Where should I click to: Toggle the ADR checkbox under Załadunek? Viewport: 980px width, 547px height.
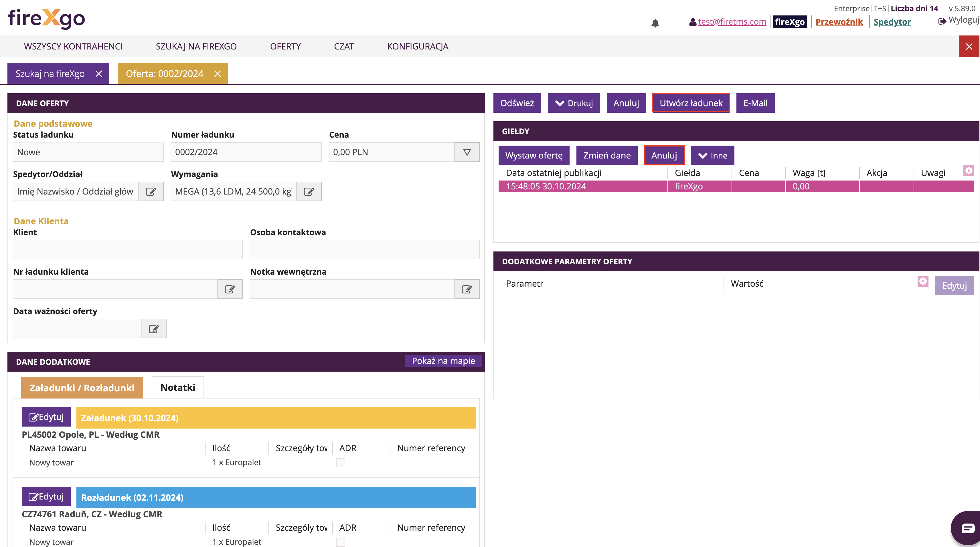pyautogui.click(x=341, y=463)
